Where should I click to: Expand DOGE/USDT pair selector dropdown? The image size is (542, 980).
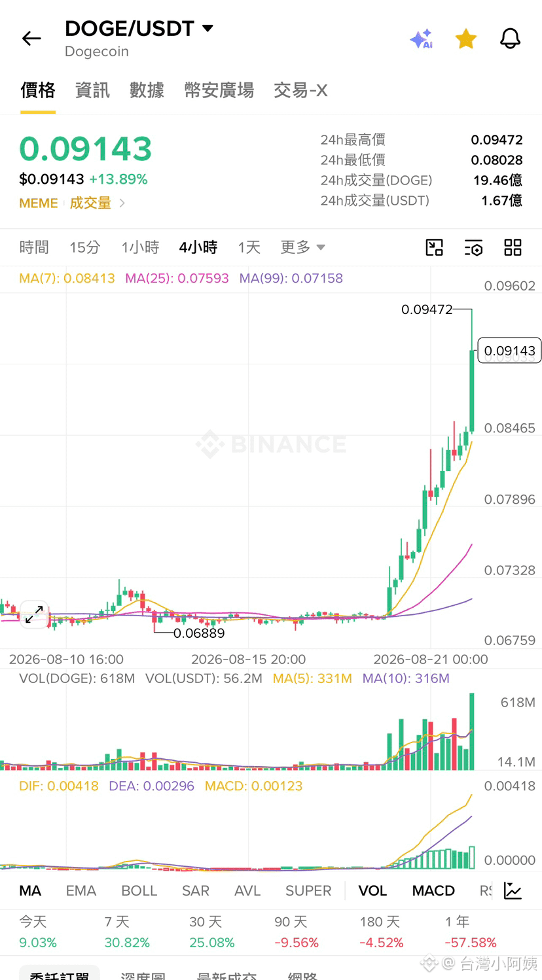(208, 28)
